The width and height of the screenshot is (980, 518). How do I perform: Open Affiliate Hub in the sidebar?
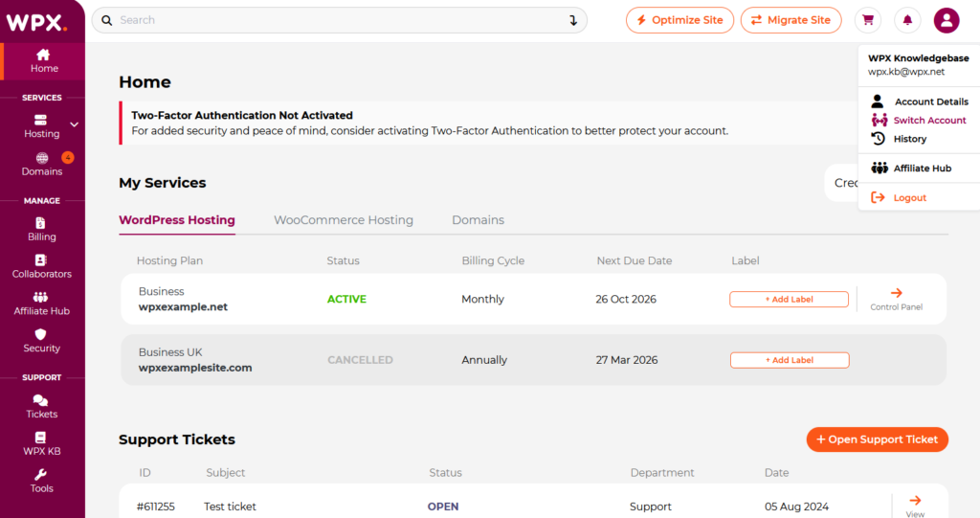tap(42, 304)
